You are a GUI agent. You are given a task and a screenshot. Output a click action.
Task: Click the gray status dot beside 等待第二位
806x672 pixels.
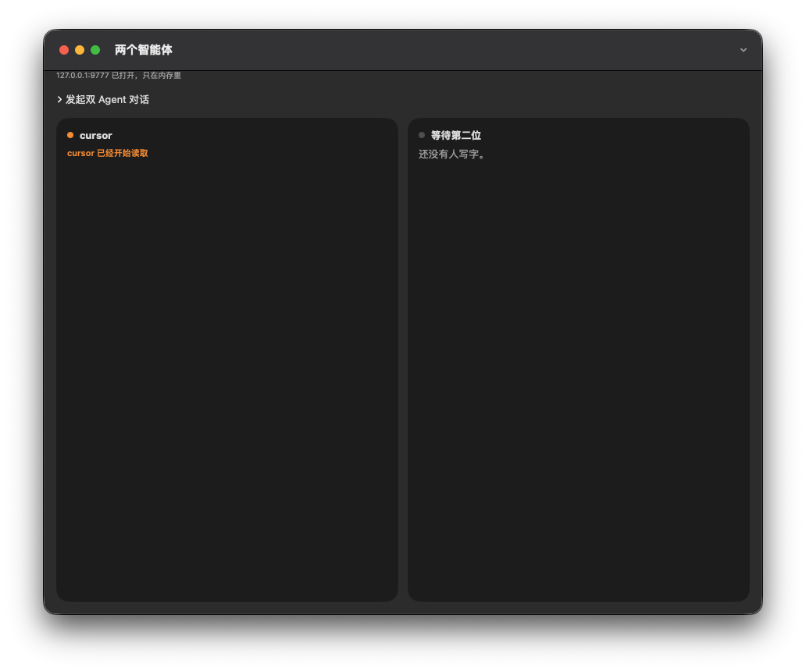point(422,135)
